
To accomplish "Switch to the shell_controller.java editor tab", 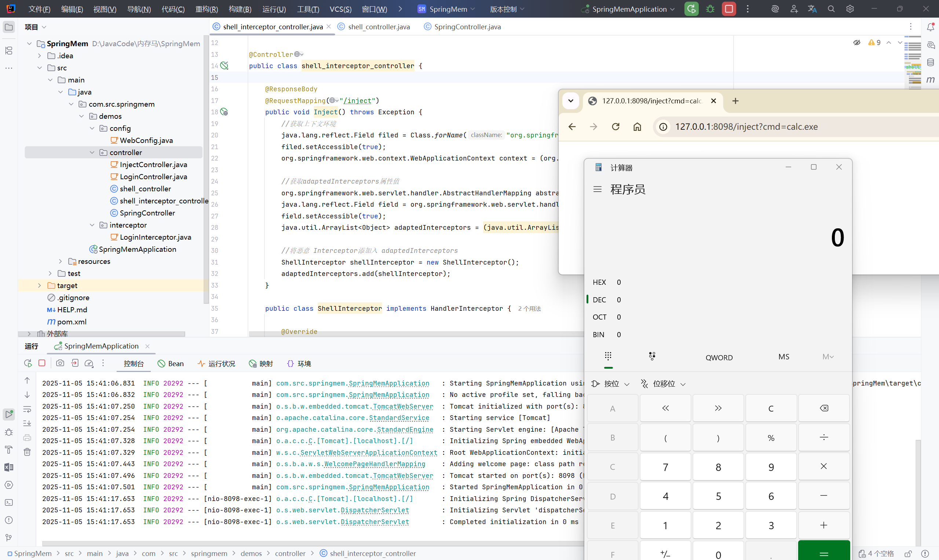I will click(x=378, y=27).
